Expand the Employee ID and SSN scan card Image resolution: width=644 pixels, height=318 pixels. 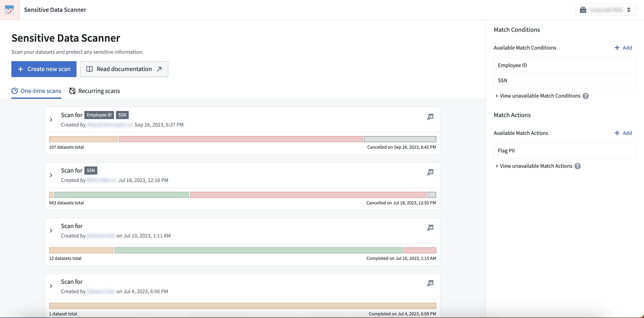[51, 120]
